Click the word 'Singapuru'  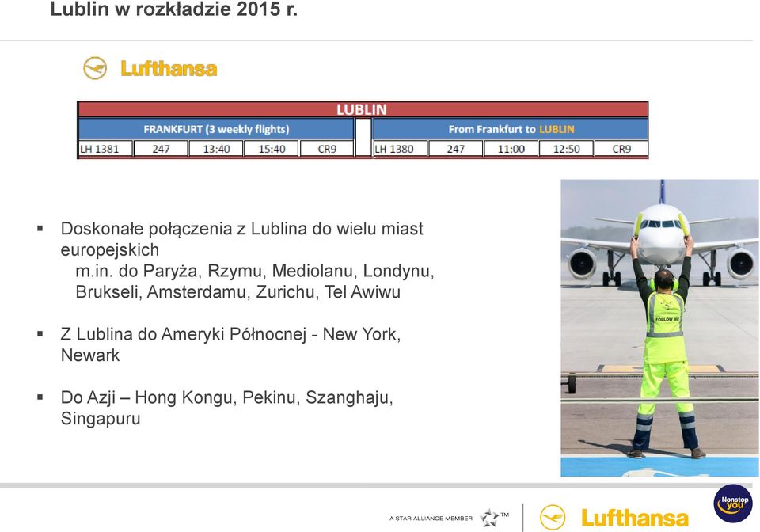[x=101, y=419]
